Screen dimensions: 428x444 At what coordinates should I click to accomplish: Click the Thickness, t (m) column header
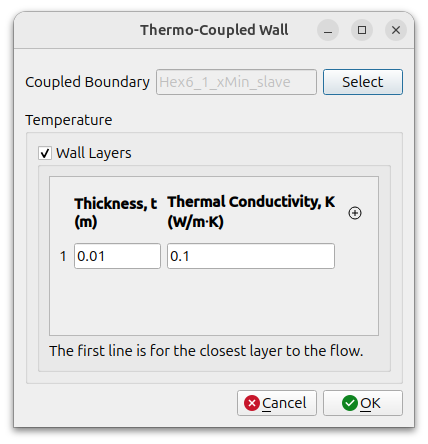116,213
